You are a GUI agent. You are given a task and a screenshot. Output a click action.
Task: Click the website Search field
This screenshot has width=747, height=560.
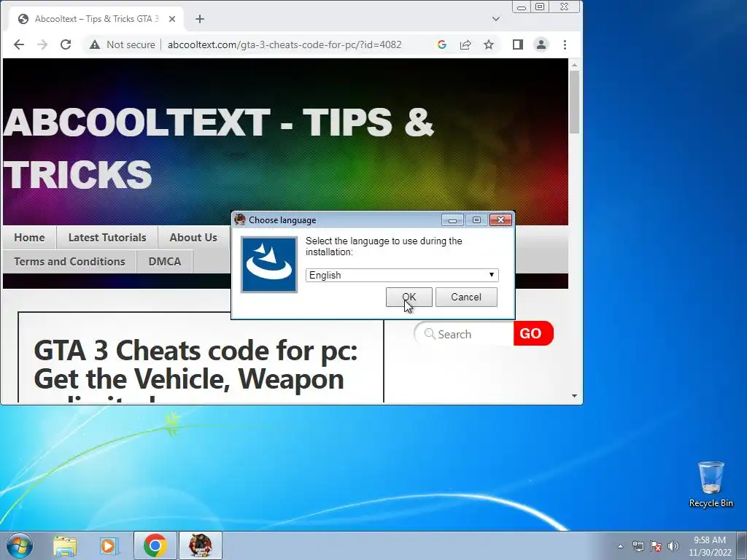[x=465, y=334]
